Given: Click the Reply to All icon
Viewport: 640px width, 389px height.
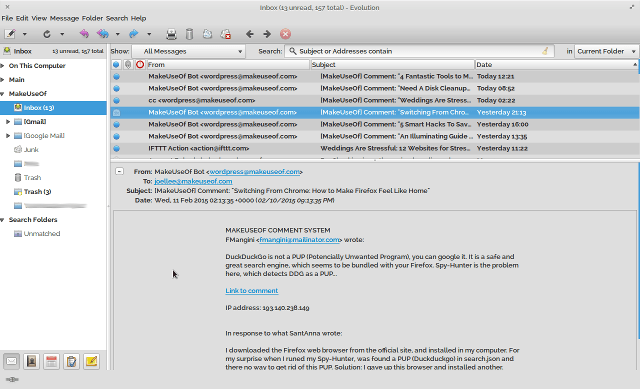Looking at the screenshot, I should (x=102, y=34).
